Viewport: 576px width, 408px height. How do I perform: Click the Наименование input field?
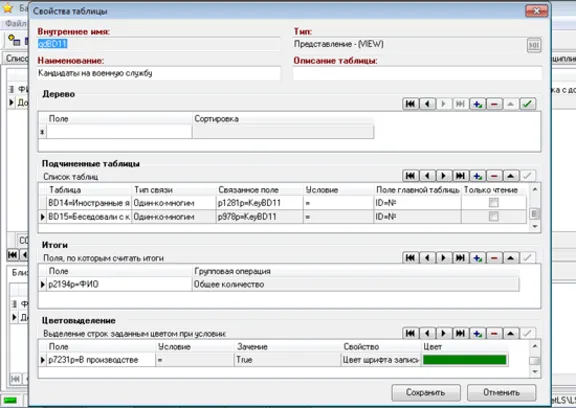159,73
